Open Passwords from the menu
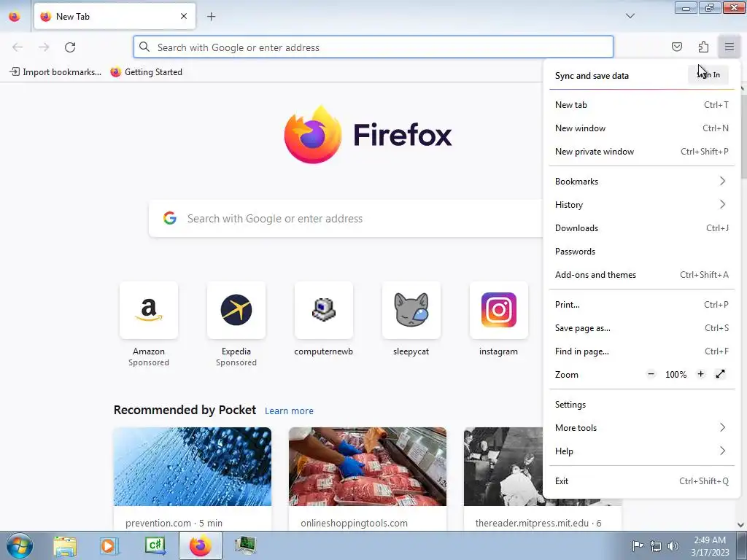747x560 pixels. pyautogui.click(x=642, y=252)
